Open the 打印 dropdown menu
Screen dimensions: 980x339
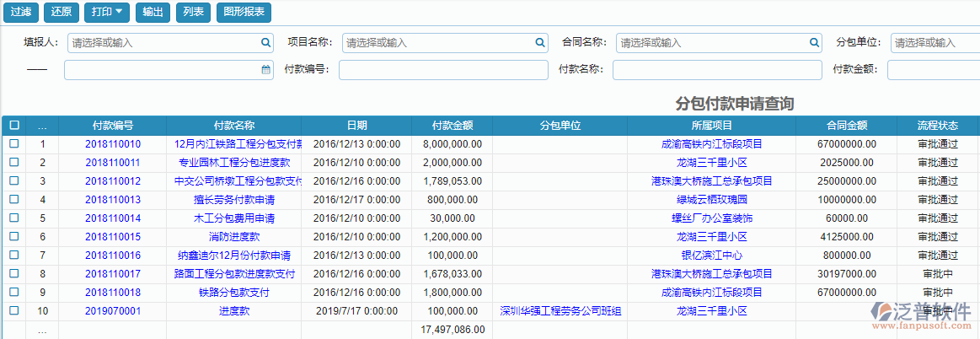click(x=107, y=13)
